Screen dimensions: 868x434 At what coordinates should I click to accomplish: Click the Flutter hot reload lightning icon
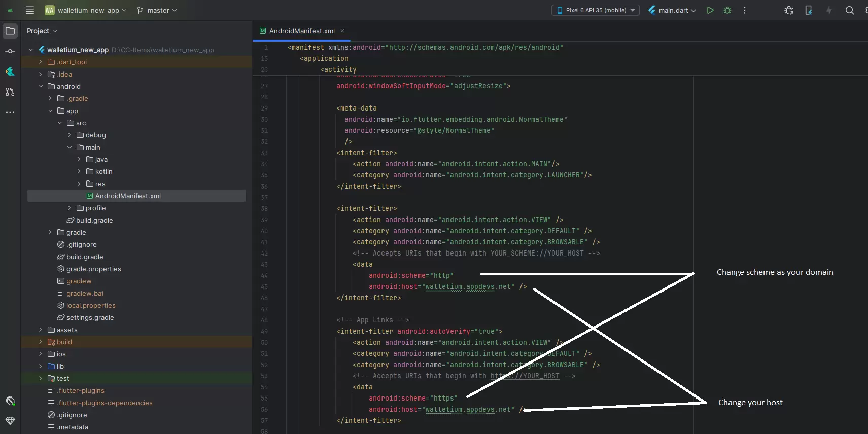(x=829, y=10)
